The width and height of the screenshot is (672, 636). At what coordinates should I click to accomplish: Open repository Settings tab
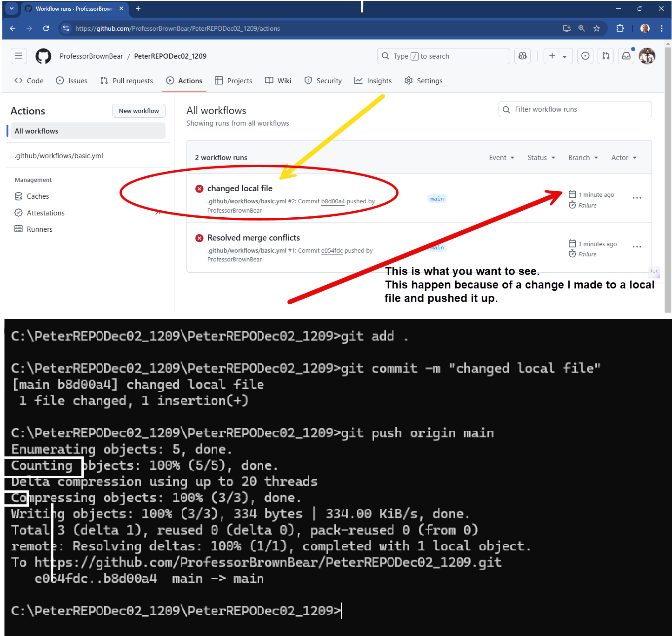click(x=424, y=80)
